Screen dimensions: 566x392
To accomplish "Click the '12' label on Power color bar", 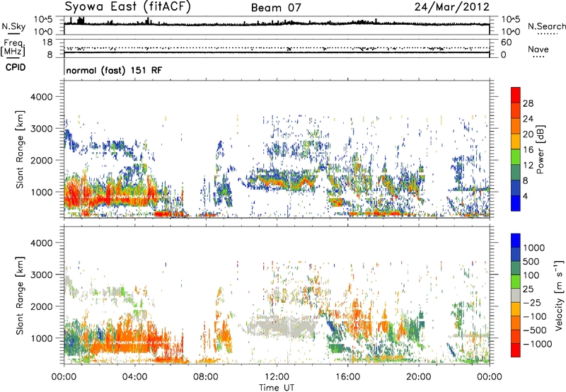I will [528, 166].
